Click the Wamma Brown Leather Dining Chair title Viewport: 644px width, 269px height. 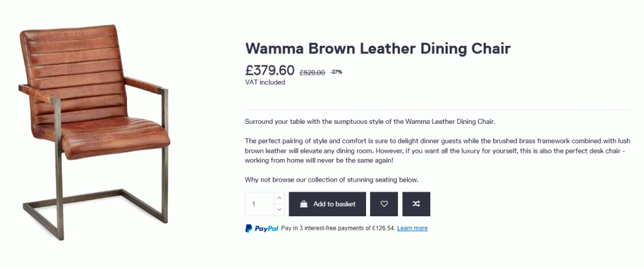pyautogui.click(x=377, y=48)
